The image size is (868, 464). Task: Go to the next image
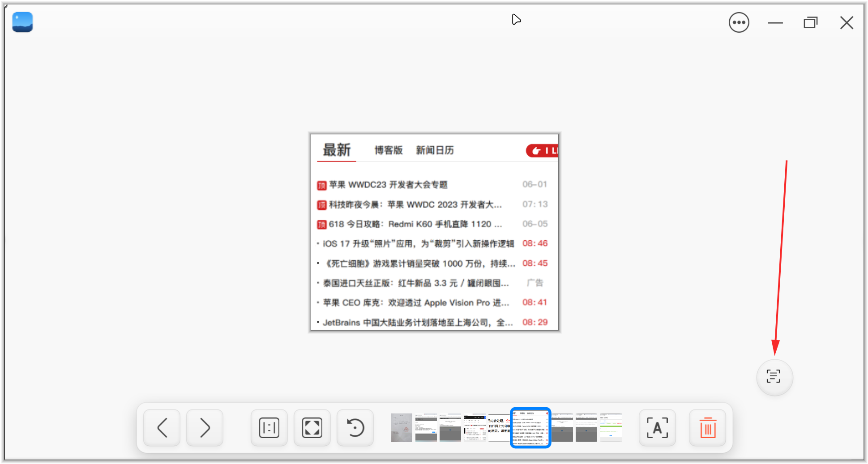click(x=205, y=427)
